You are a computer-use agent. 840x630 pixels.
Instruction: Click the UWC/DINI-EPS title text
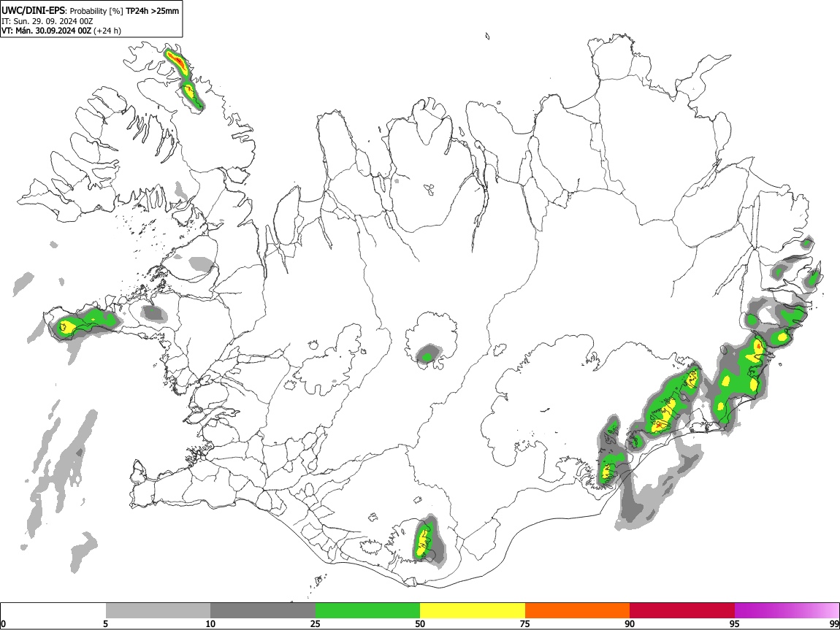tap(34, 10)
